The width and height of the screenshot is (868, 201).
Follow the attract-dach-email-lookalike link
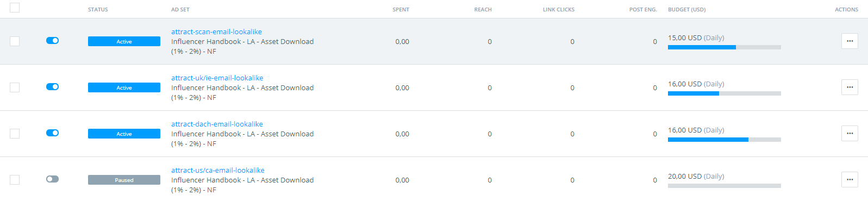[217, 124]
